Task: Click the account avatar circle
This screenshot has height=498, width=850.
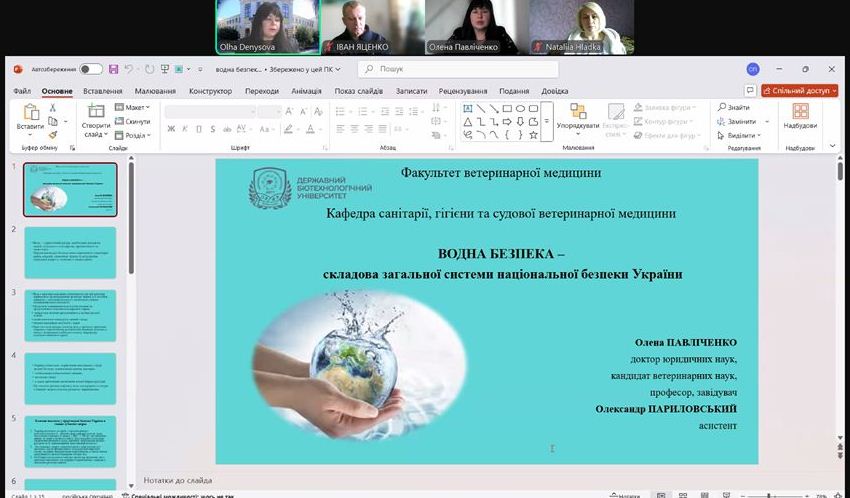Action: 752,69
